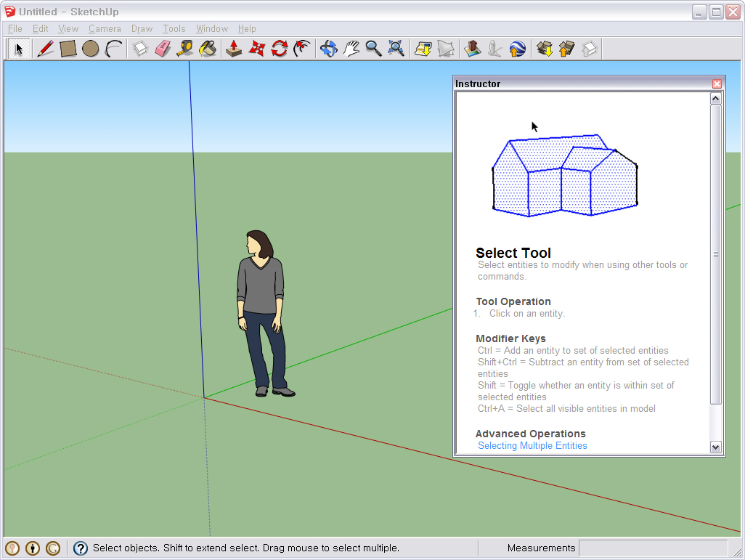Open Selecting Multiple Entities link

(x=532, y=445)
